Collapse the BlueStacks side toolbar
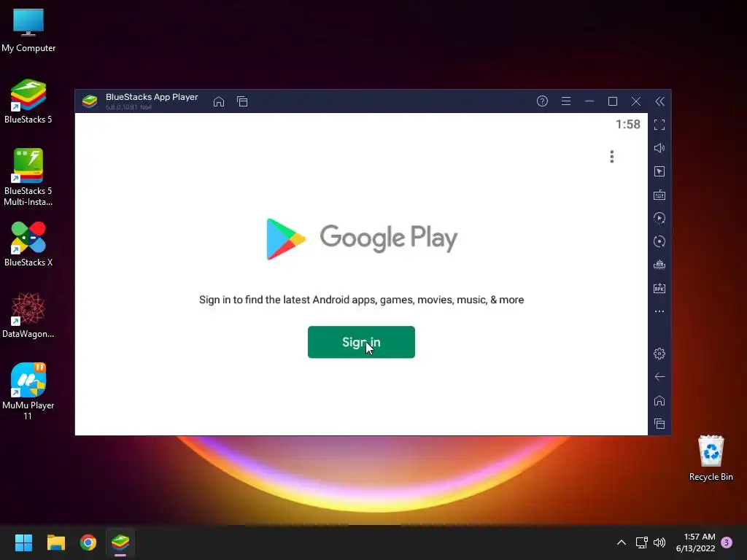The image size is (747, 560). pyautogui.click(x=659, y=101)
